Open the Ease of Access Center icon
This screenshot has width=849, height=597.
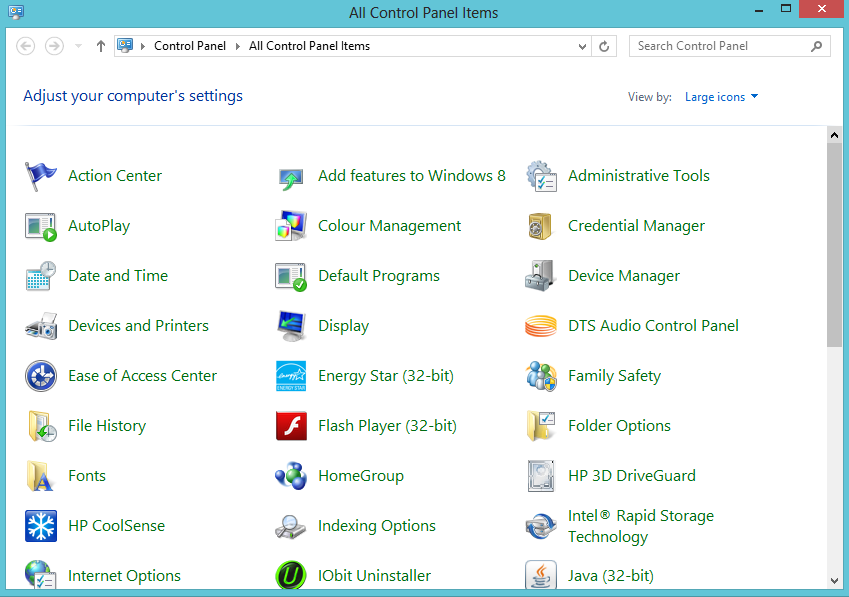point(41,376)
